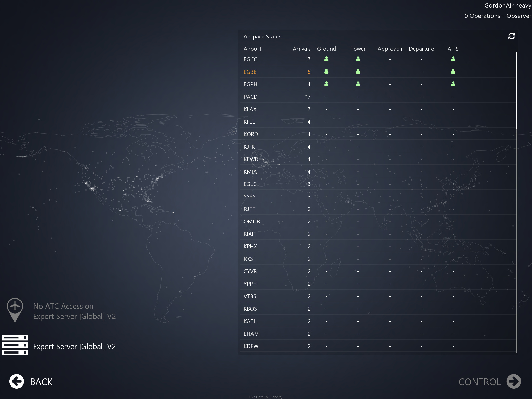Click the Airport column header
This screenshot has height=399, width=532.
click(x=252, y=49)
